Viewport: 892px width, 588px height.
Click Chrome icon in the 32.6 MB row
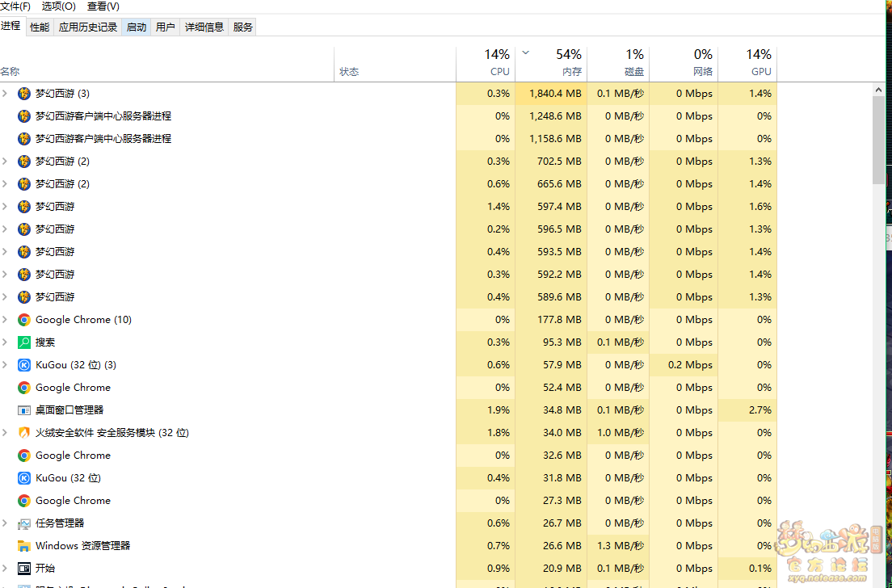(x=24, y=456)
